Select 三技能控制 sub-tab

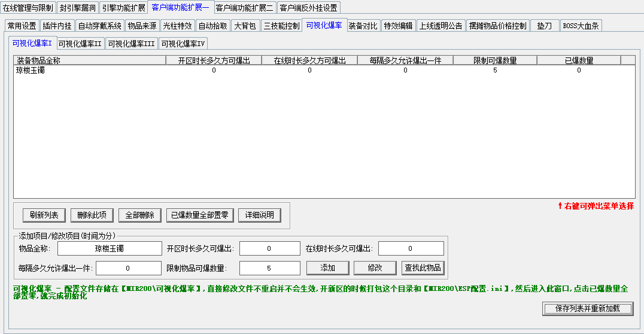[x=281, y=26]
